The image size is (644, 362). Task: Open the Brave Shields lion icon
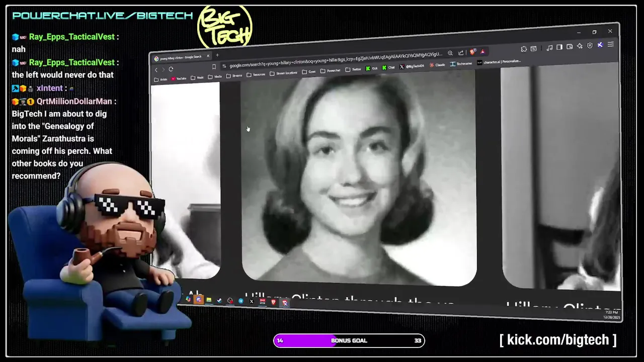pos(473,52)
